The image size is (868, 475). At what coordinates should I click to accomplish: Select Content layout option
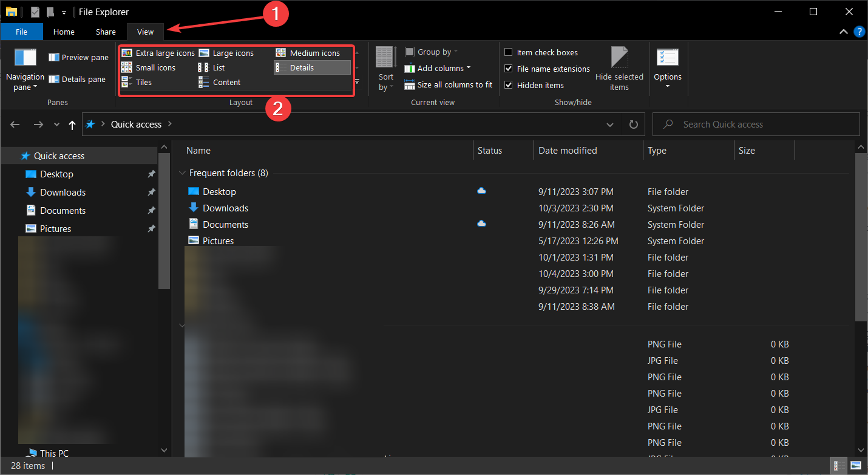tap(220, 83)
